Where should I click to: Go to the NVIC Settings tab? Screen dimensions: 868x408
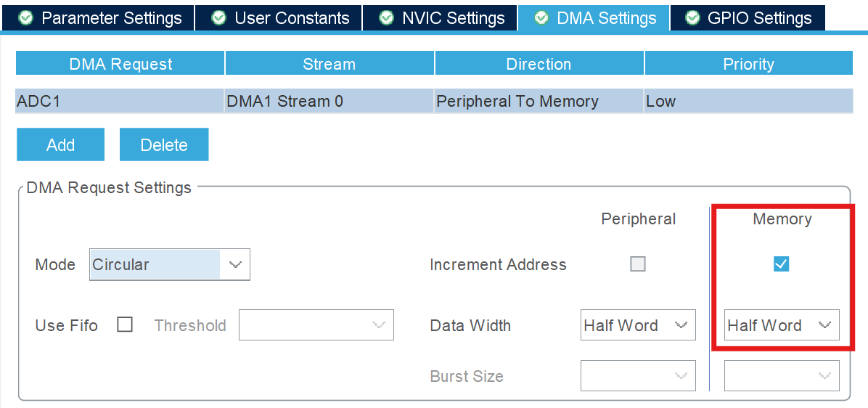440,17
